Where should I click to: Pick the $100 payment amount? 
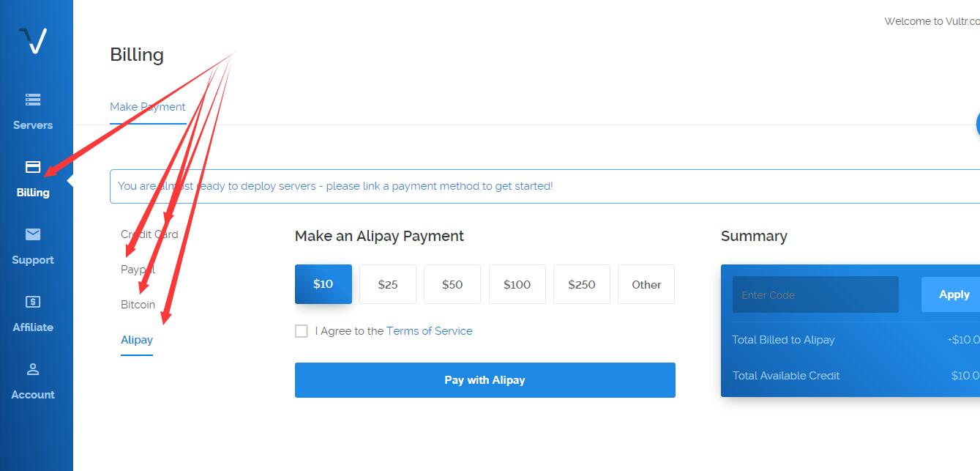(517, 284)
